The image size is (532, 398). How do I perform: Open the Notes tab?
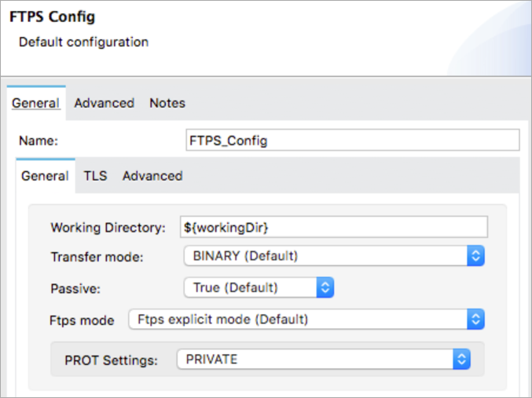[x=167, y=103]
